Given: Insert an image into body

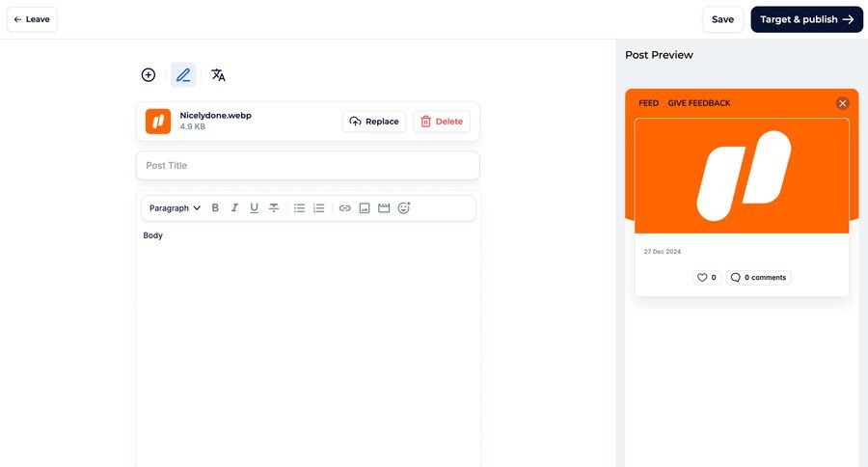Looking at the screenshot, I should point(365,207).
